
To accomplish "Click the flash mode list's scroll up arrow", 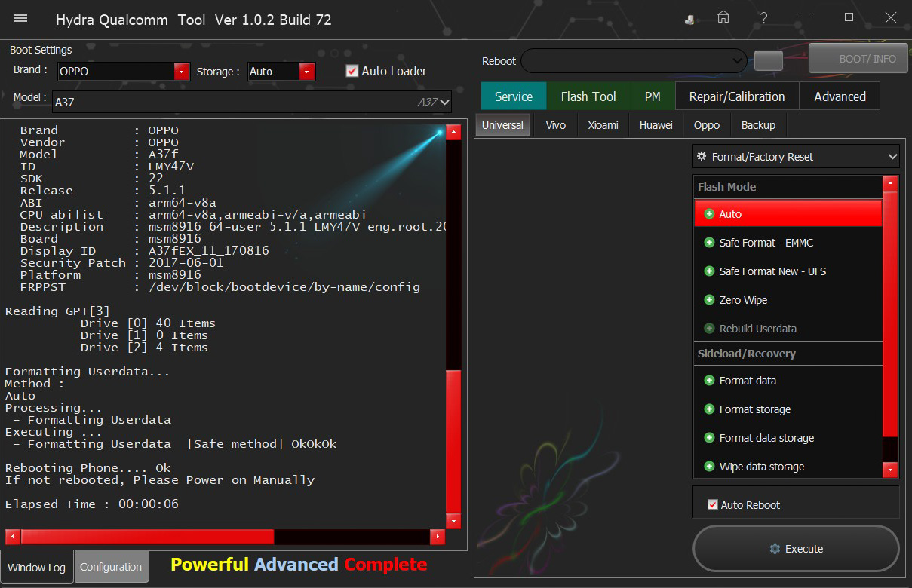I will 891,183.
